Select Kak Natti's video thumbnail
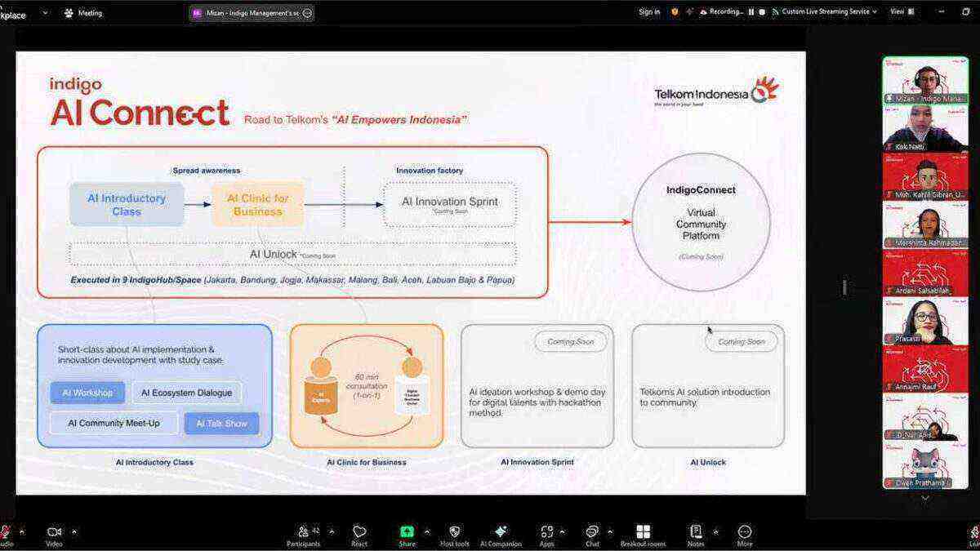980x551 pixels. coord(925,128)
